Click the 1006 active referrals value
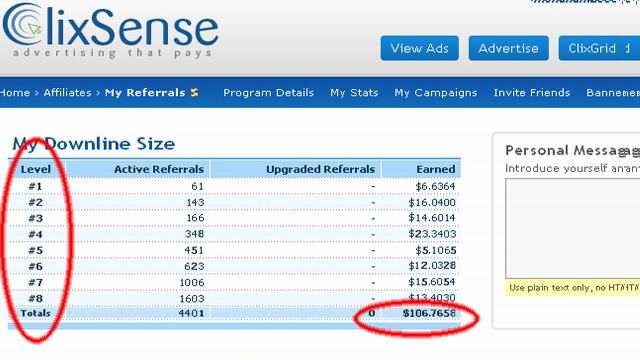 point(192,282)
